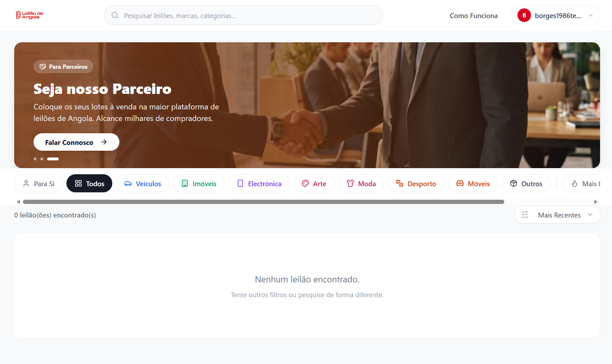Switch to the Electrónica category

pos(259,184)
